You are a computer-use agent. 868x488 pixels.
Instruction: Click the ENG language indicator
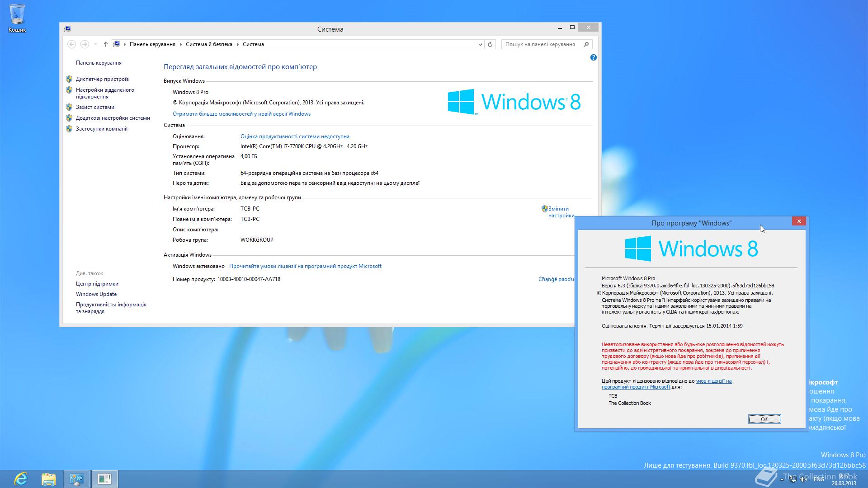point(819,479)
